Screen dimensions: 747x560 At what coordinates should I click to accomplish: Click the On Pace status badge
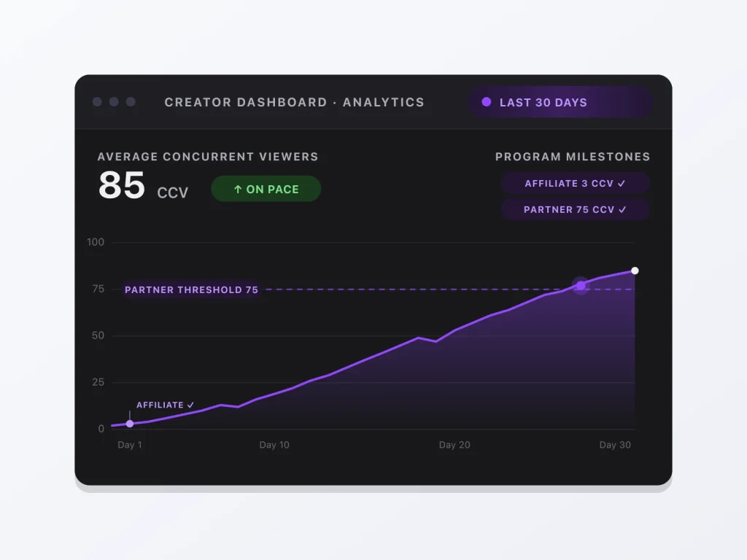click(x=266, y=189)
